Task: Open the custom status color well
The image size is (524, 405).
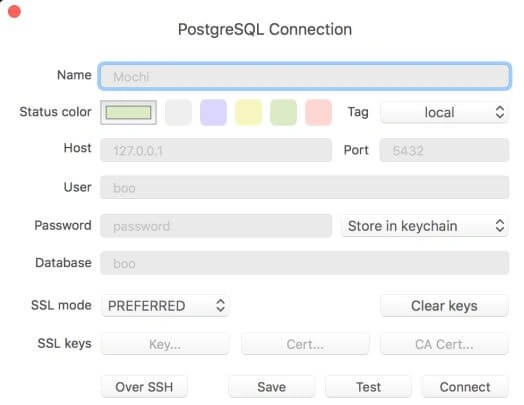Action: click(128, 112)
